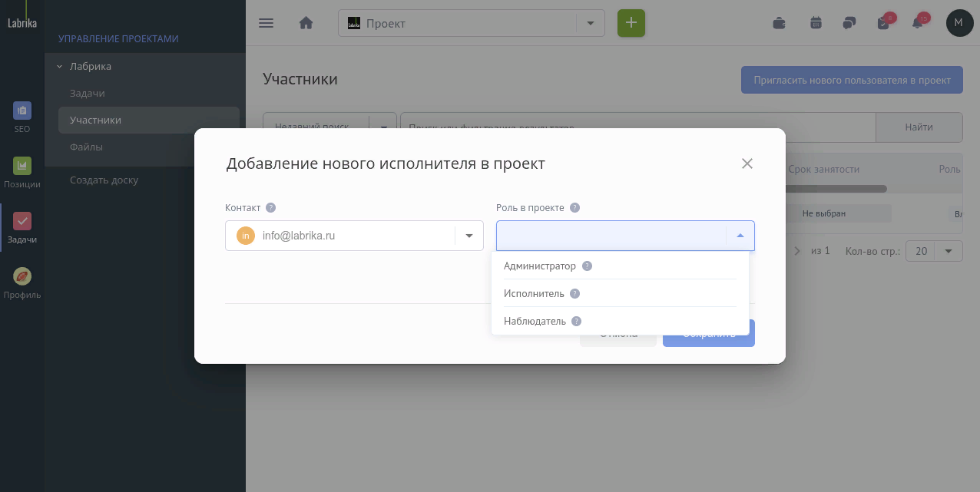Viewport: 980px width, 492px height.
Task: Open Задачи section in left sidebar
Action: (22, 229)
